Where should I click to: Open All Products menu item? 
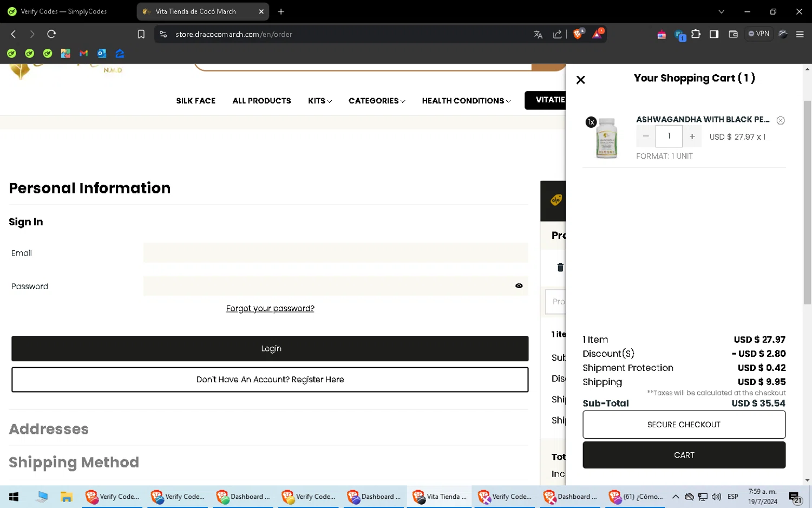(261, 101)
